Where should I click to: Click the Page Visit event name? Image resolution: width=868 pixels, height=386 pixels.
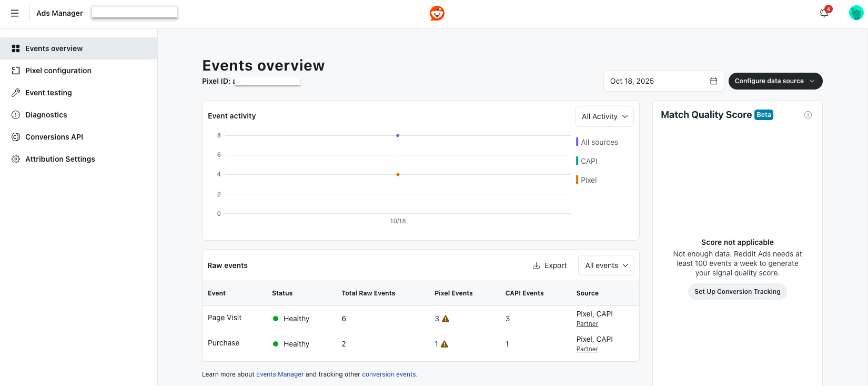click(225, 318)
